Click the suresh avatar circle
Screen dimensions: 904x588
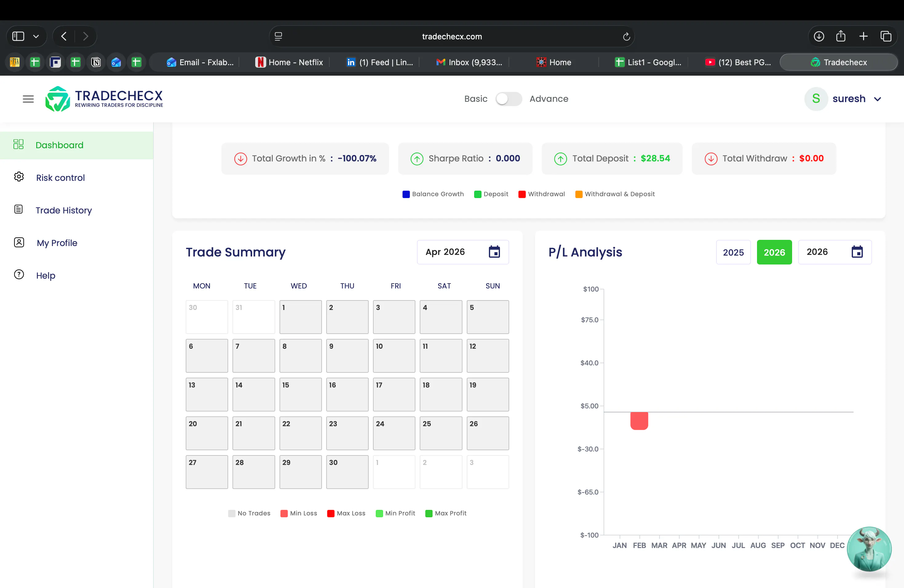pyautogui.click(x=816, y=99)
